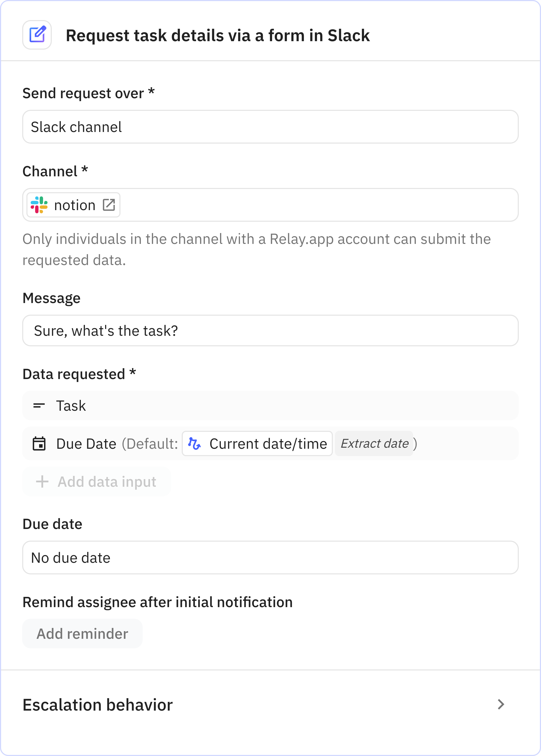
Task: Click the edit form icon in header
Action: point(37,35)
